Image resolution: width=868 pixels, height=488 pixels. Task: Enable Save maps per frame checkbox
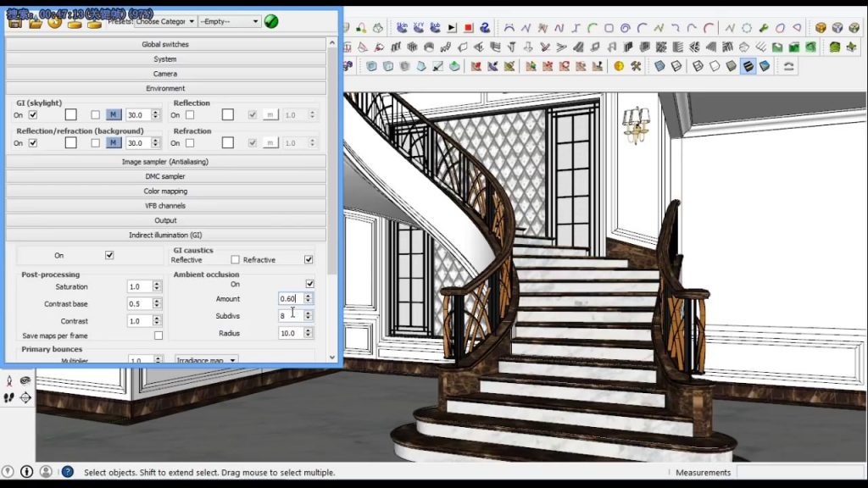[159, 335]
